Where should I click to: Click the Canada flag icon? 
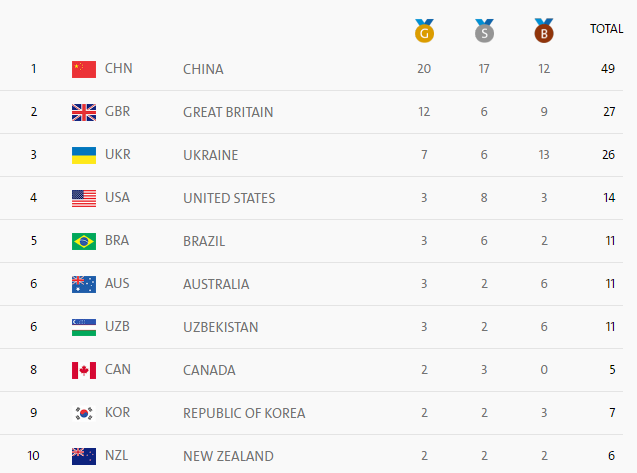click(x=84, y=370)
